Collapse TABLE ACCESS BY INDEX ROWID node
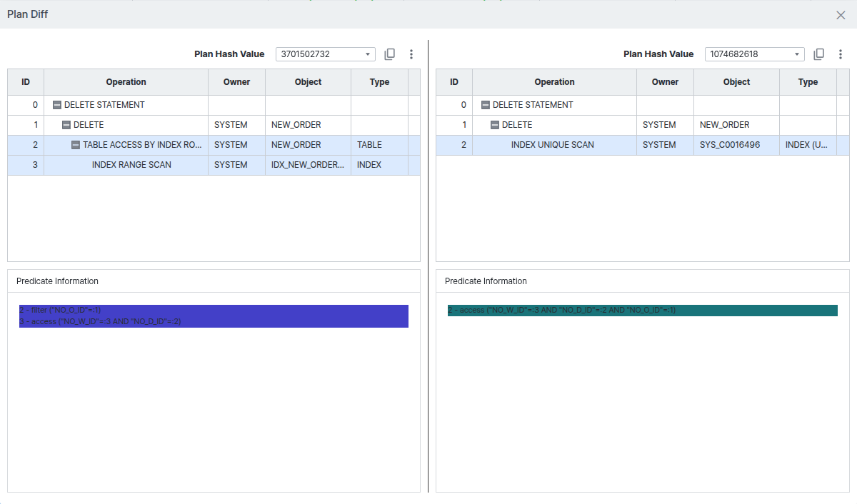 pyautogui.click(x=76, y=145)
